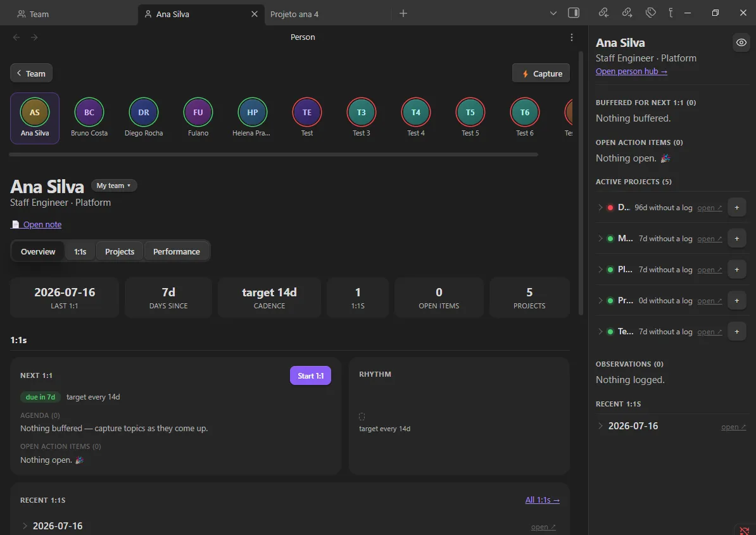This screenshot has height=535, width=756.
Task: Expand 2026-07-16 under sidebar Recent 1:1s
Action: [x=600, y=426]
